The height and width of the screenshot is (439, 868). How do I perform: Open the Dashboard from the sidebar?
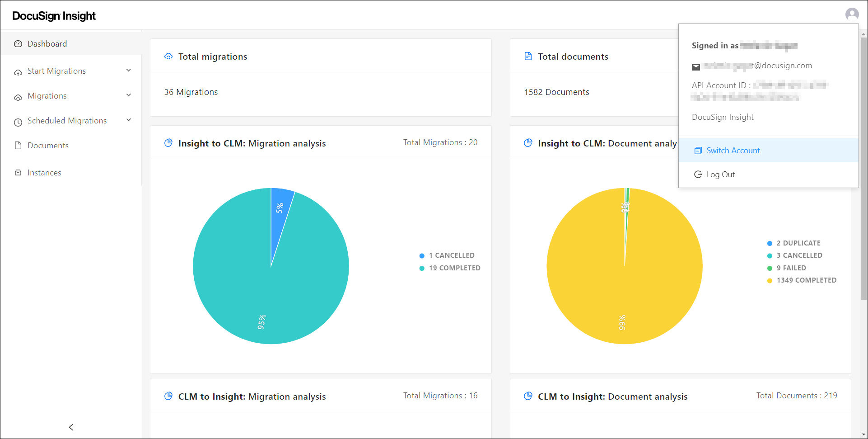(x=47, y=43)
